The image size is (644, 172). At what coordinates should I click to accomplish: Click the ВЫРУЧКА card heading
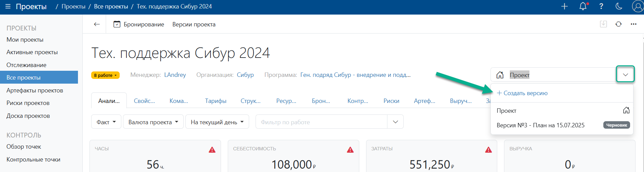[x=521, y=149]
